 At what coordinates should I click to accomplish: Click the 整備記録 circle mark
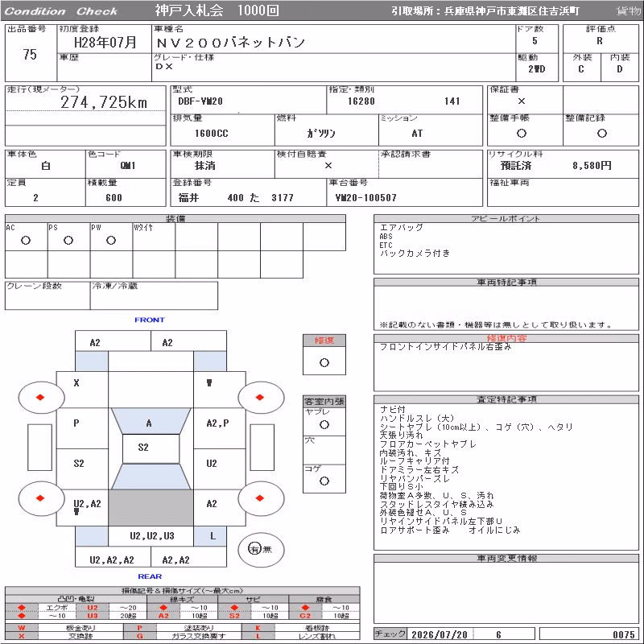pos(601,133)
